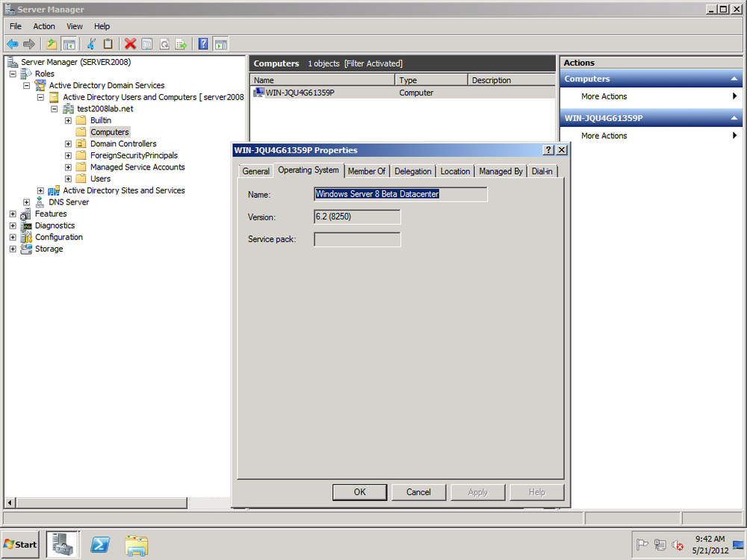This screenshot has width=747, height=560.
Task: Click the Export List toolbar icon
Action: click(x=181, y=44)
